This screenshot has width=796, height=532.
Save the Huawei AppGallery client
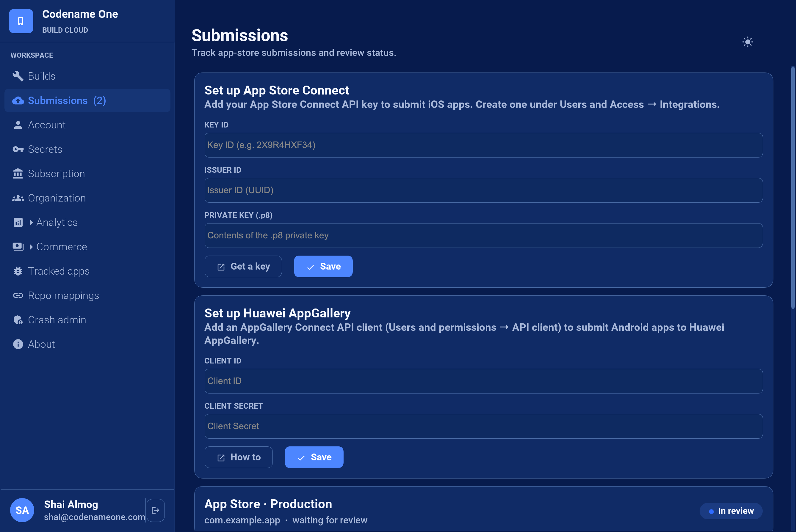[x=314, y=457]
